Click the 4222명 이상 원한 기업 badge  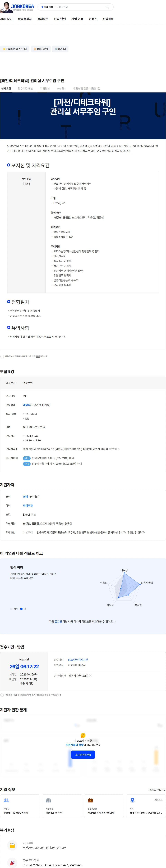(15, 49)
